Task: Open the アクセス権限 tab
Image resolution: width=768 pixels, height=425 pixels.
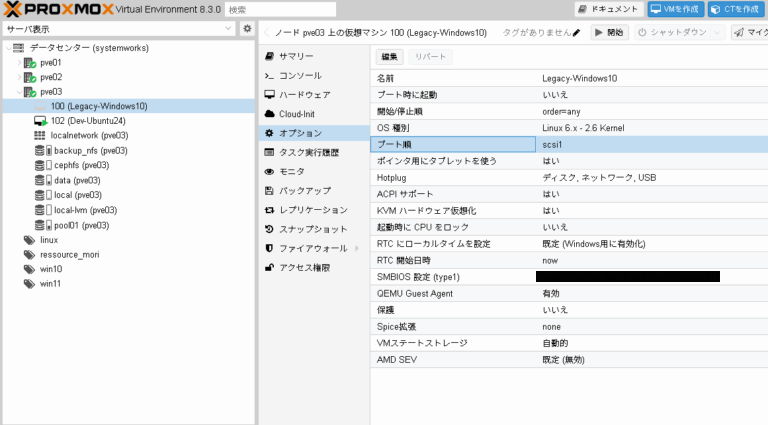Action: click(x=314, y=267)
